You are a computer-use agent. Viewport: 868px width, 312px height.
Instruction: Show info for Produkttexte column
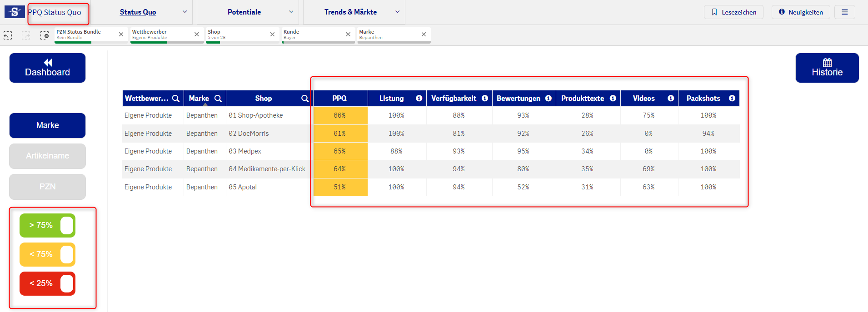613,99
